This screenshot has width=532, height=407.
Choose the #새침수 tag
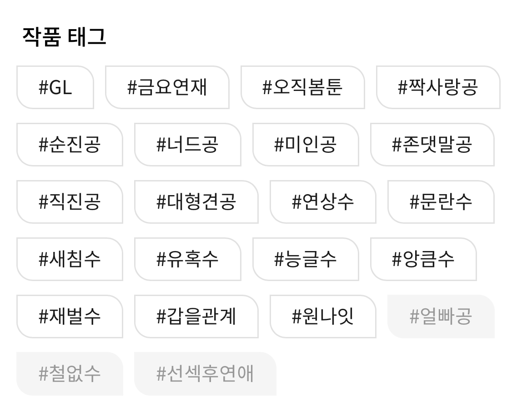[x=70, y=259]
